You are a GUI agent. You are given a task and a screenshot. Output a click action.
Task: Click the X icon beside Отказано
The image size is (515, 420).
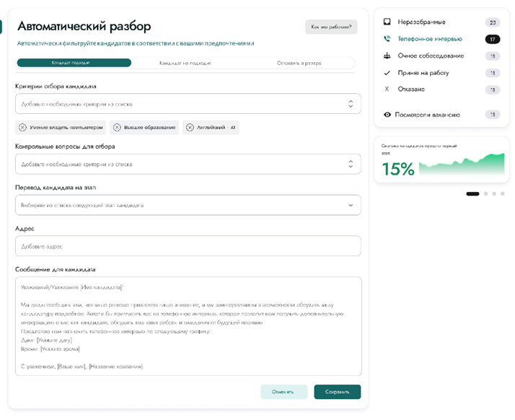[x=387, y=89]
